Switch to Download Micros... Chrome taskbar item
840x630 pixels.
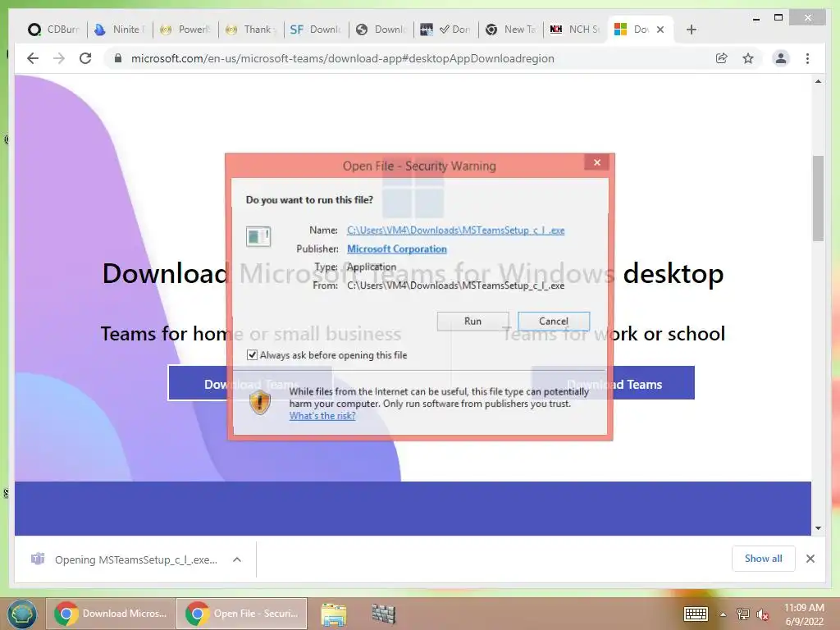(111, 614)
